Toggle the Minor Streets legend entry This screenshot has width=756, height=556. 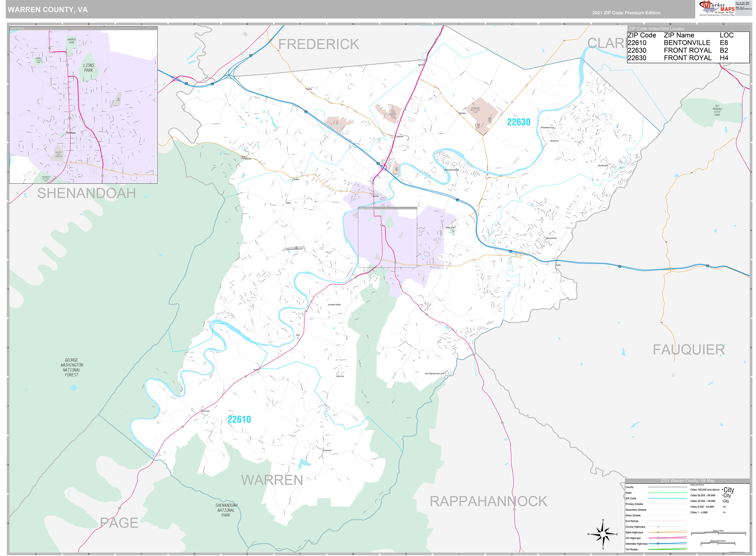pyautogui.click(x=633, y=516)
